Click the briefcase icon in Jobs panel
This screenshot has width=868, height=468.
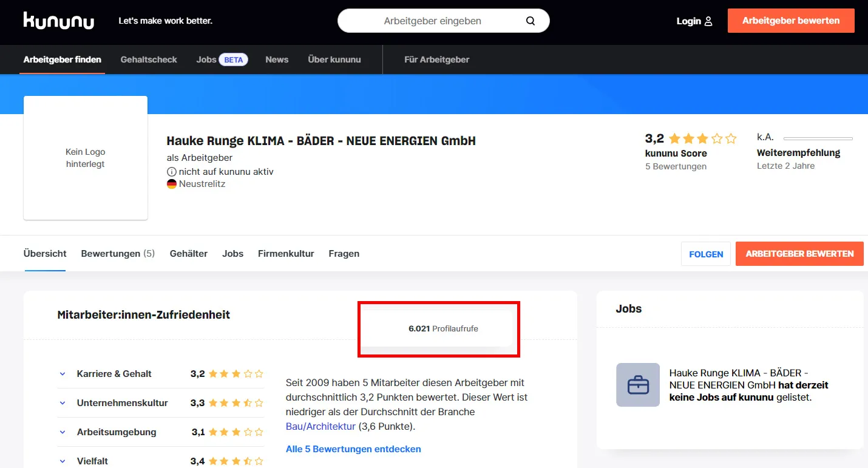pos(638,385)
